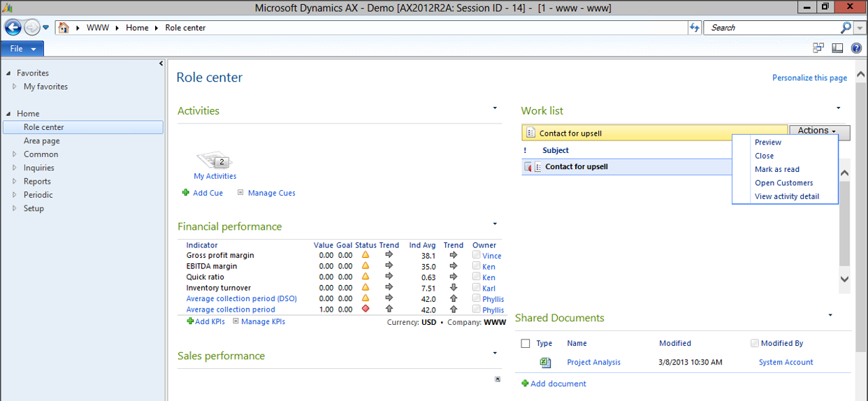This screenshot has height=401, width=868.
Task: Click the green plus Add document icon
Action: pyautogui.click(x=525, y=384)
